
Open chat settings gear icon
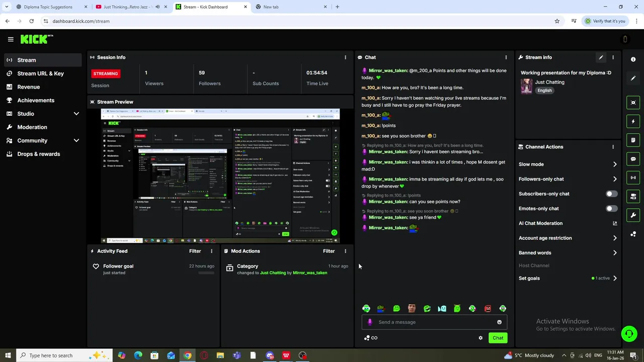pyautogui.click(x=480, y=338)
